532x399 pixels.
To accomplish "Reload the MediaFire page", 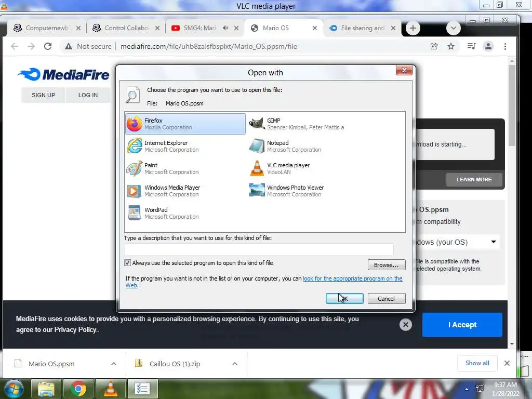I will coord(48,46).
